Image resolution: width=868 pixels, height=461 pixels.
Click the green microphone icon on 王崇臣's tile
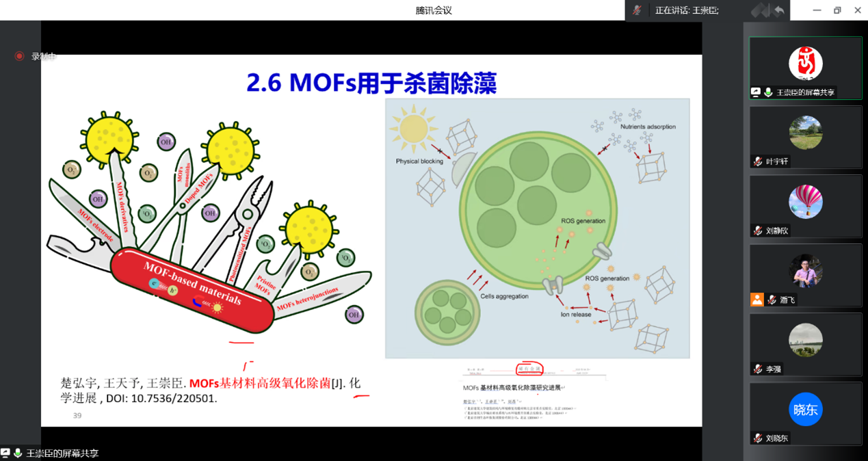768,92
